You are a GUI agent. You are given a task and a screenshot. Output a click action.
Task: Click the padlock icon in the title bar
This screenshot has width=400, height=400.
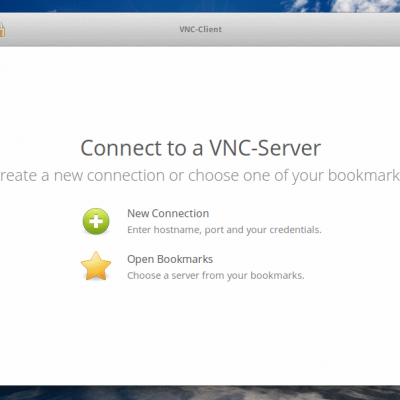[2, 29]
